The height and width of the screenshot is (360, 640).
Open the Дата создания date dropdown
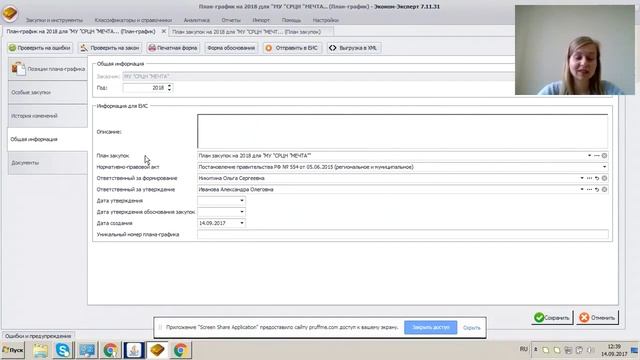pos(242,223)
